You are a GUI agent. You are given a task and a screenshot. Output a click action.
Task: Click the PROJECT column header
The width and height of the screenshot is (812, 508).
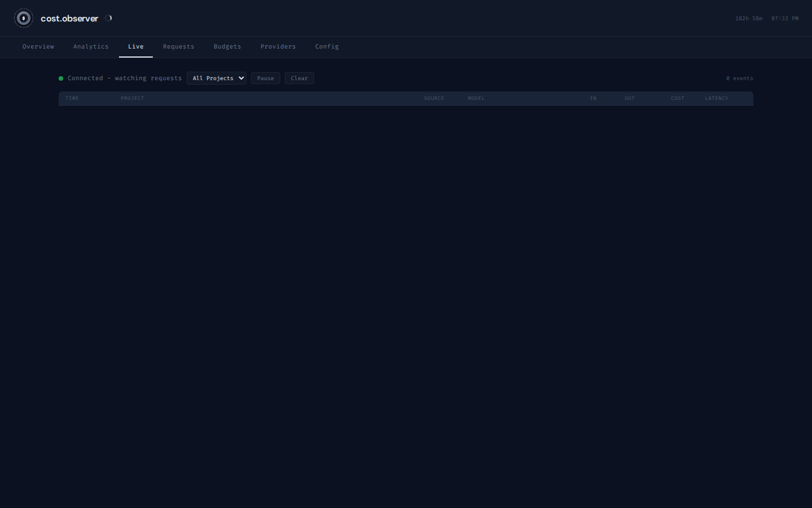point(133,98)
